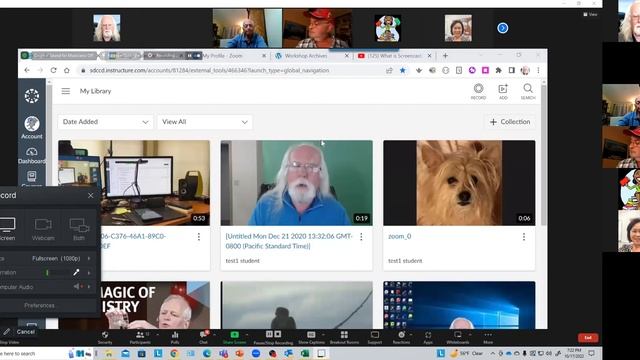Click the address bar URL
640x360 pixels.
(209, 70)
